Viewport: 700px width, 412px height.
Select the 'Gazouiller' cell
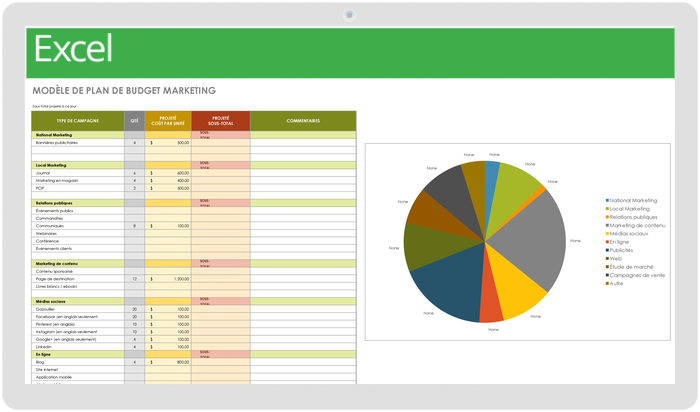pyautogui.click(x=78, y=309)
